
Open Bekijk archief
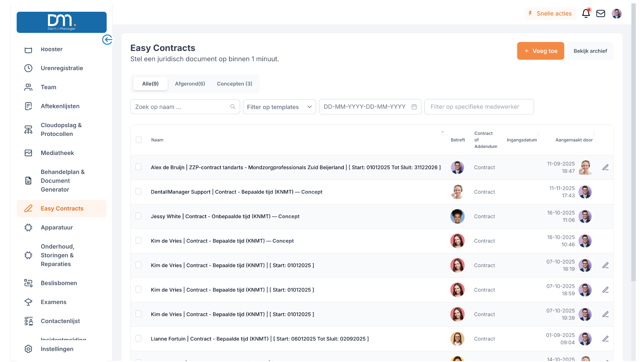tap(590, 51)
